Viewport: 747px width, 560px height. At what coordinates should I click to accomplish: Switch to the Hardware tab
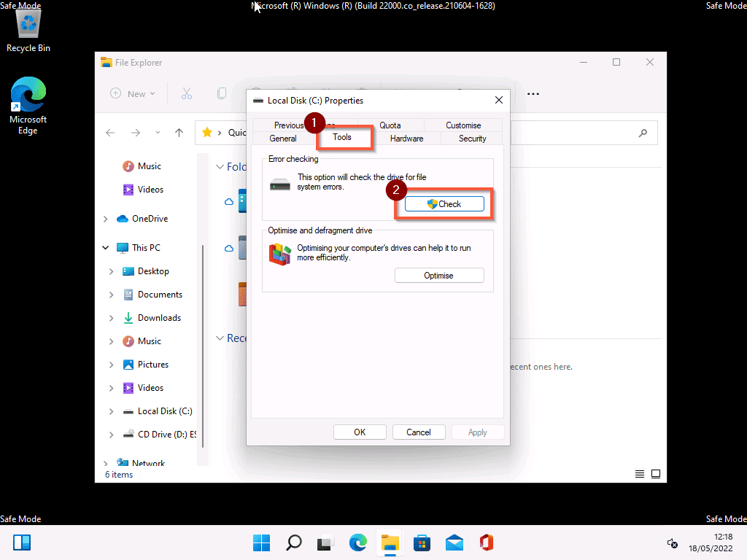coord(406,138)
